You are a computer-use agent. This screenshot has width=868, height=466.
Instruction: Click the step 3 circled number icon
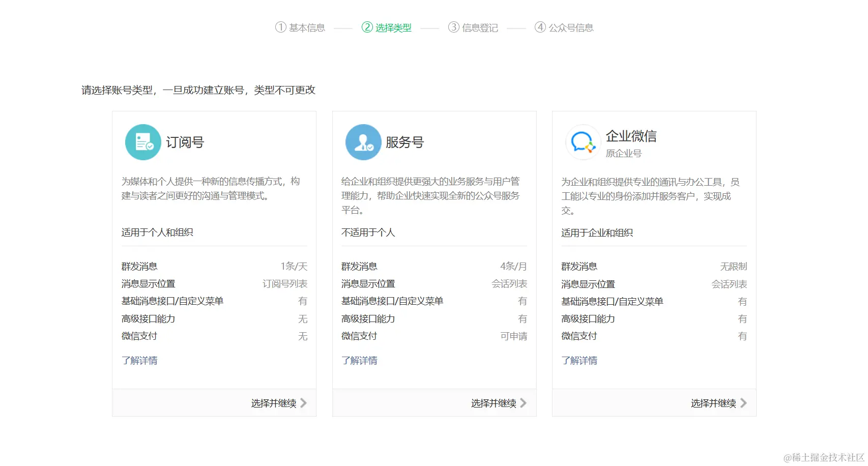click(454, 27)
